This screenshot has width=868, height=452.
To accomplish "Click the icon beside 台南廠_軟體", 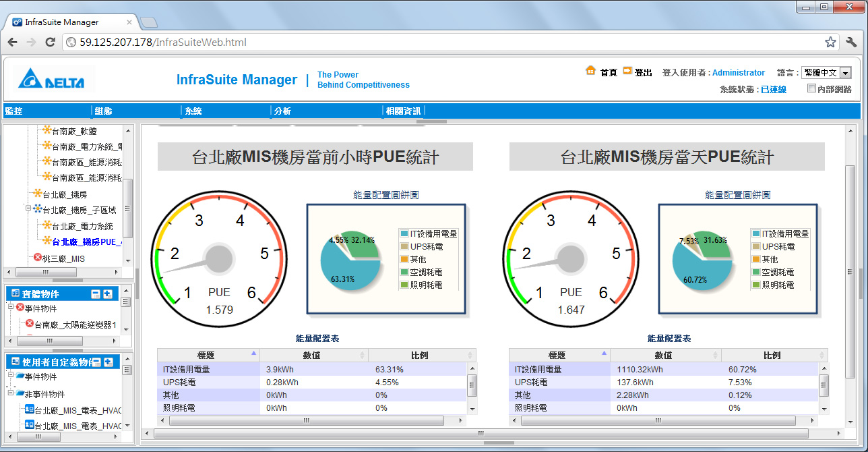I will pyautogui.click(x=46, y=130).
